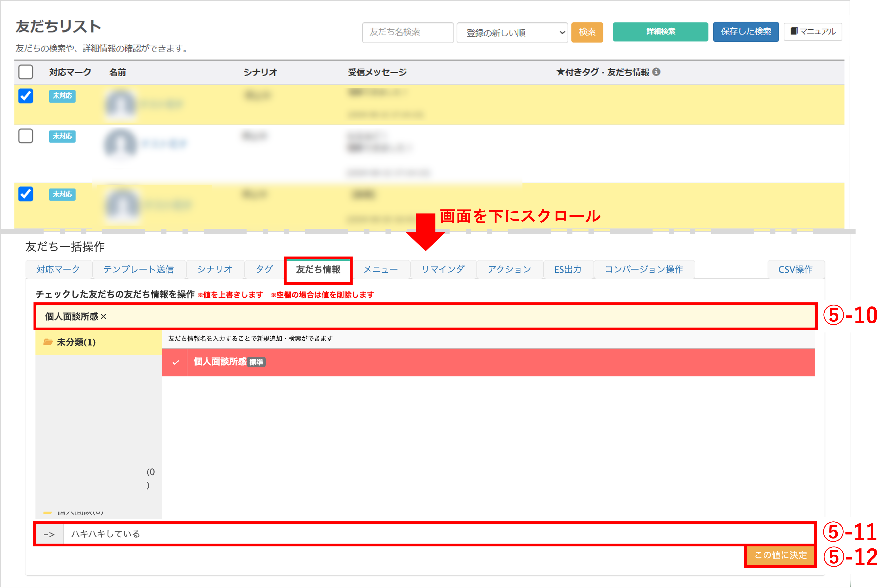Check the second friend row checkbox
Viewport: 892px width, 588px height.
click(x=25, y=136)
